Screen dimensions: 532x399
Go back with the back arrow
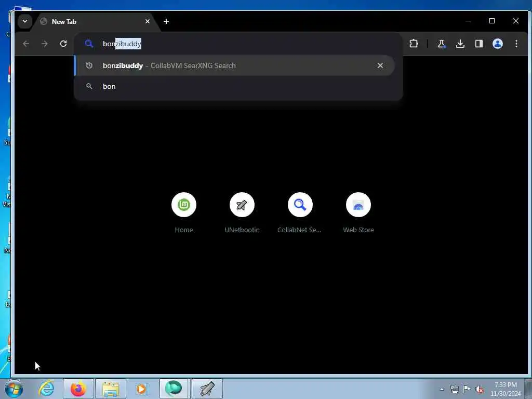coord(26,44)
